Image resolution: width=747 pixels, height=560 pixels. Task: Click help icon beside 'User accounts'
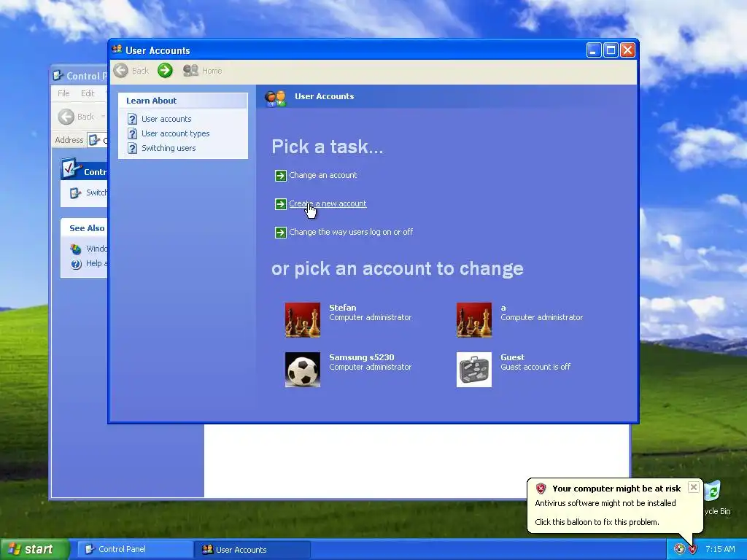(x=133, y=119)
